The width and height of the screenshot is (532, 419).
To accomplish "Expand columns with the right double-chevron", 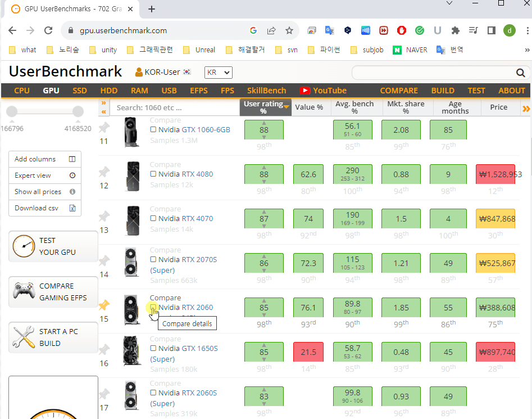I will [x=526, y=109].
